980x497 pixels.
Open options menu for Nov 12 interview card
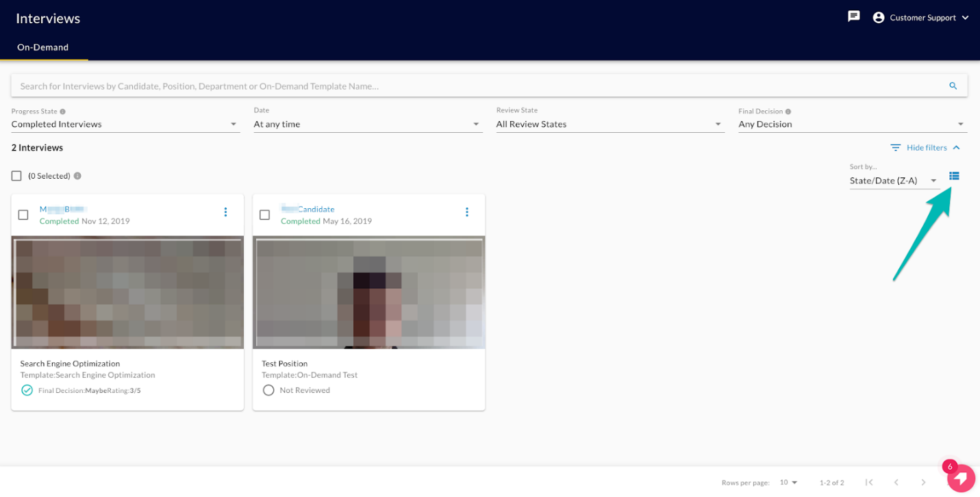(x=226, y=212)
